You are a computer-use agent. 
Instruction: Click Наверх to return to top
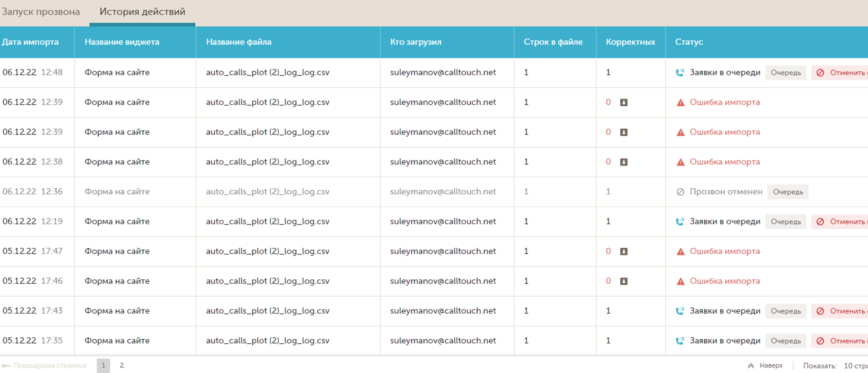(765, 365)
